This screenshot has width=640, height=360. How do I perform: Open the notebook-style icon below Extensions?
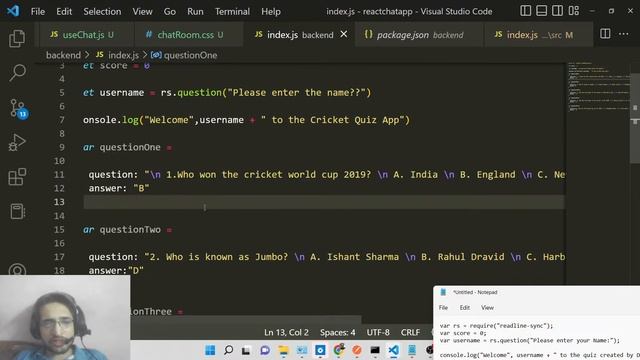point(17,211)
